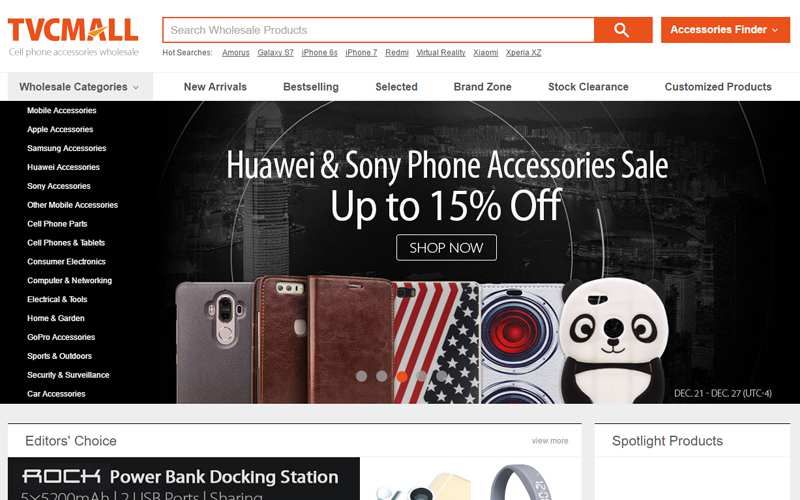Image resolution: width=800 pixels, height=500 pixels.
Task: Click the SHOP NOW banner button
Action: click(x=446, y=247)
